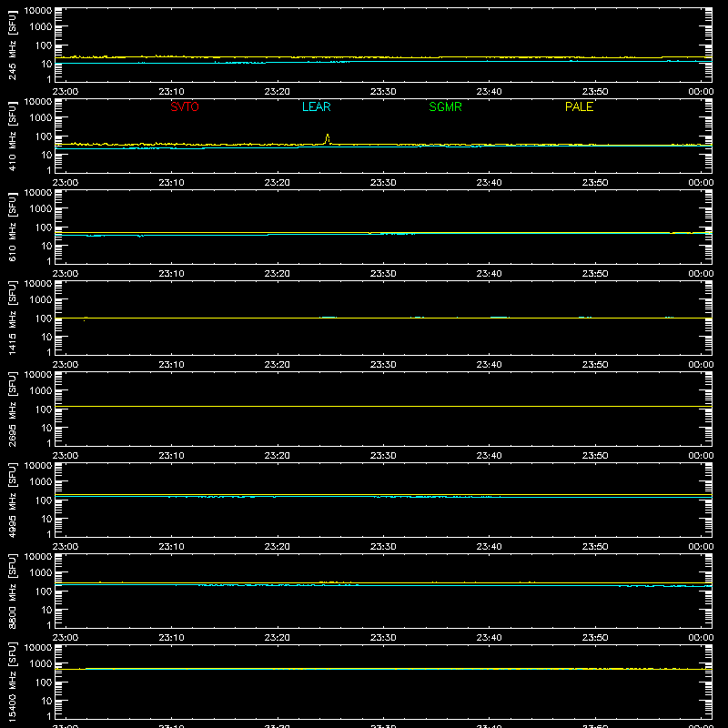Click 23:50 tick label under 245 MHz plot
The image size is (728, 728).
click(595, 92)
